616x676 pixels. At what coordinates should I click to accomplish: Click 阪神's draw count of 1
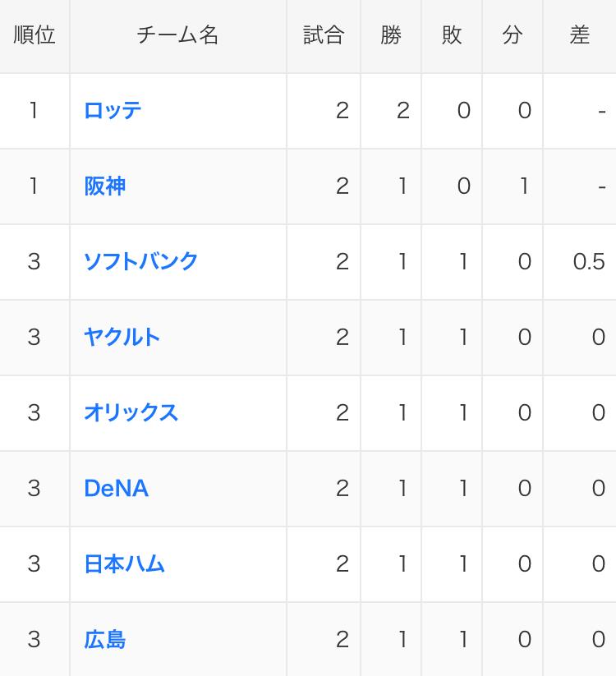[x=525, y=186]
